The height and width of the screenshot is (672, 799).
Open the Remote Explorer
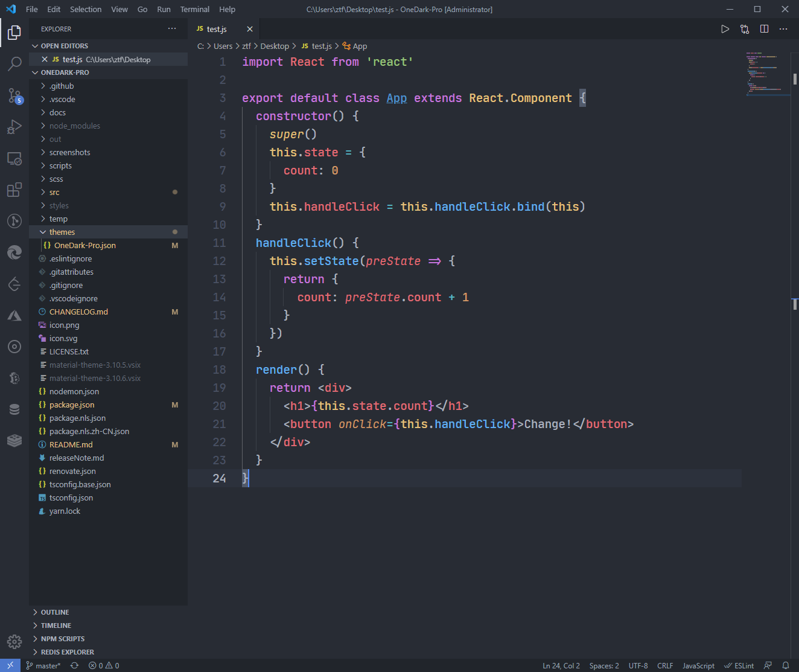click(14, 158)
